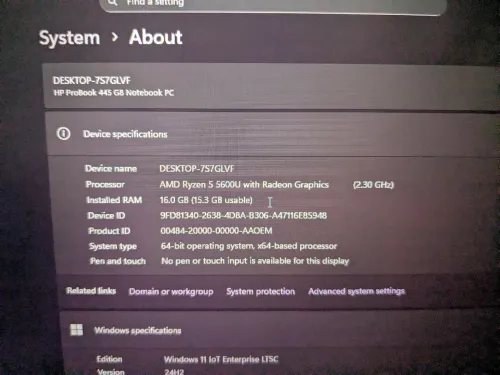The height and width of the screenshot is (375, 500).
Task: Collapse the Windows specifications section
Action: click(280, 330)
